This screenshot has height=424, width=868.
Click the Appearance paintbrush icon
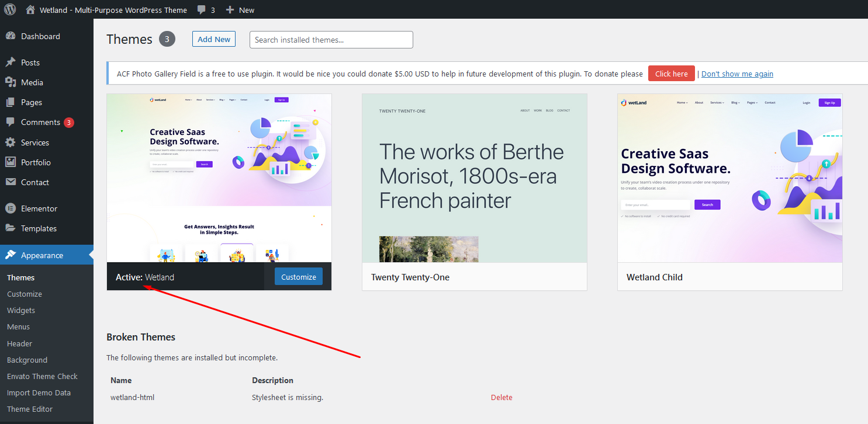coord(11,255)
